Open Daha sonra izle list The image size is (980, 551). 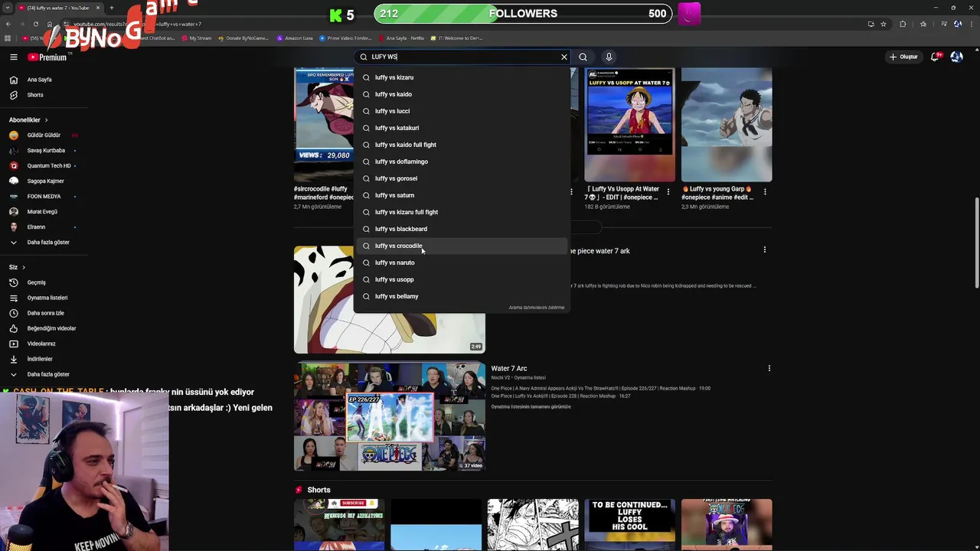click(x=45, y=313)
